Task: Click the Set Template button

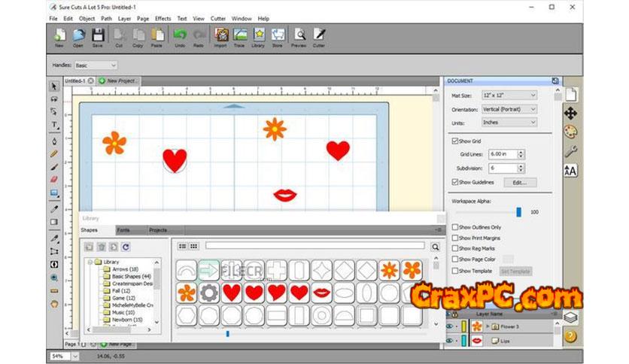Action: [x=515, y=271]
